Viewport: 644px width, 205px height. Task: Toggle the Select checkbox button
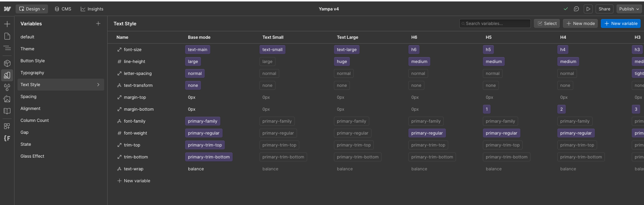[x=547, y=23]
